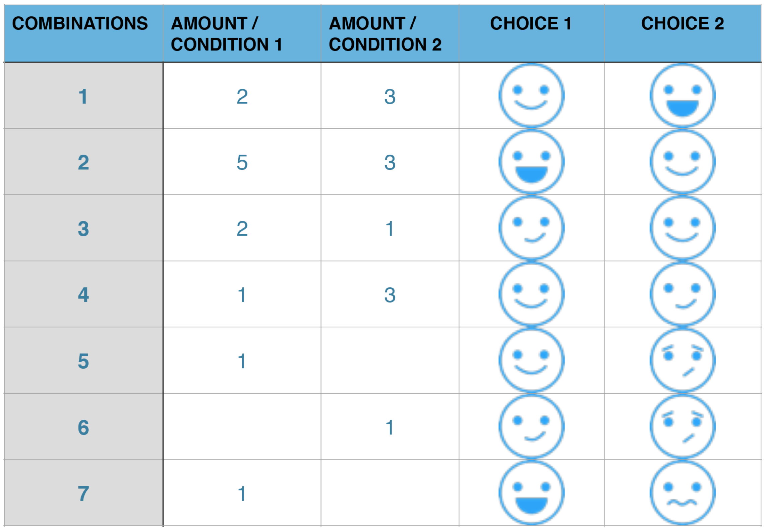767x532 pixels.
Task: Click the grinning face in combination 1
Action: [682, 96]
